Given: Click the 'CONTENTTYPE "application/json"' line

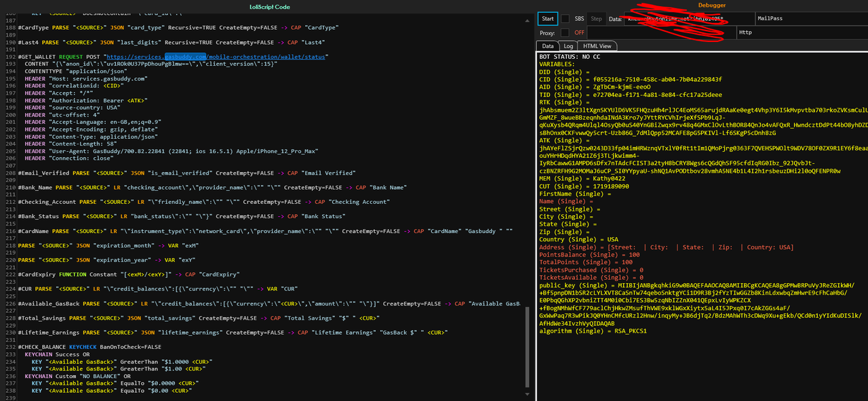Looking at the screenshot, I should 76,71.
